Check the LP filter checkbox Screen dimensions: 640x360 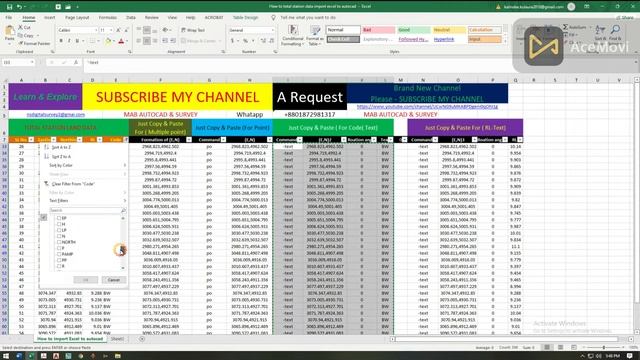click(59, 230)
